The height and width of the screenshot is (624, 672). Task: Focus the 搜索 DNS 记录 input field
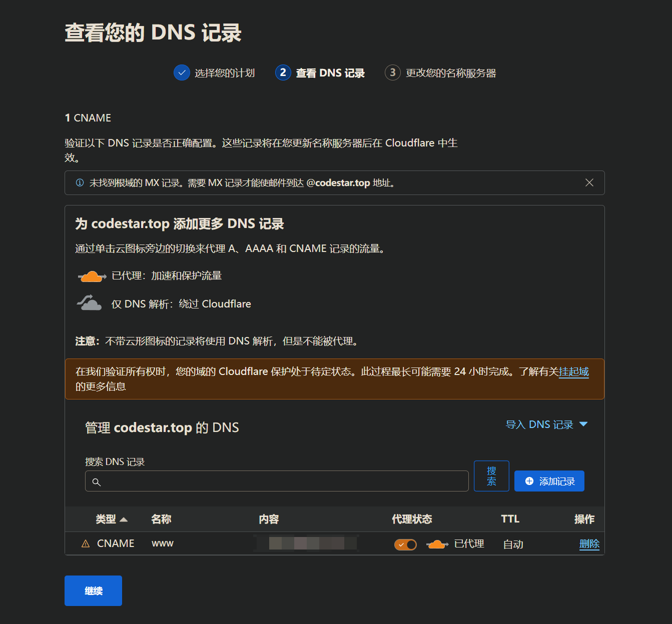[277, 481]
